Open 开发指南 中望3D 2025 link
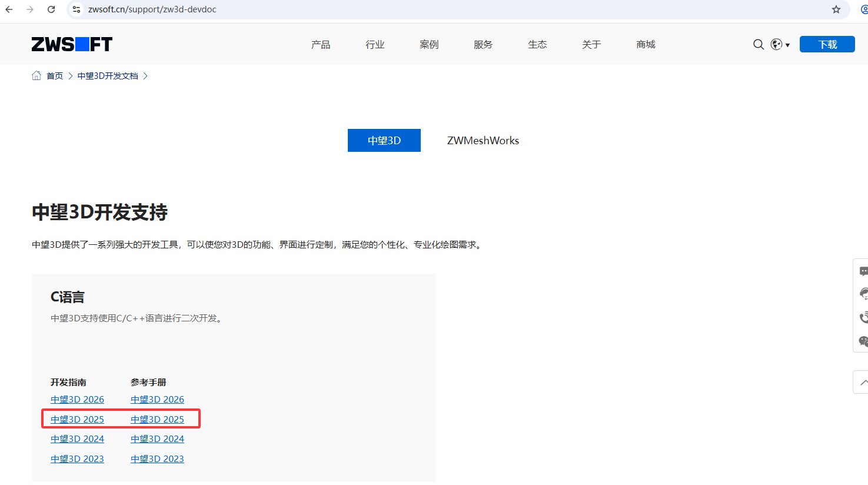 (77, 420)
